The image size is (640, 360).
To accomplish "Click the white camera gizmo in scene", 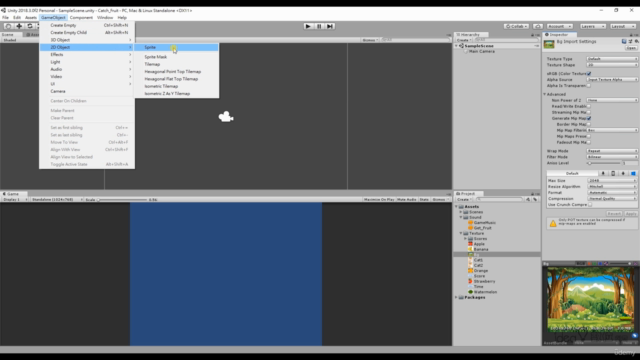I will point(226,117).
